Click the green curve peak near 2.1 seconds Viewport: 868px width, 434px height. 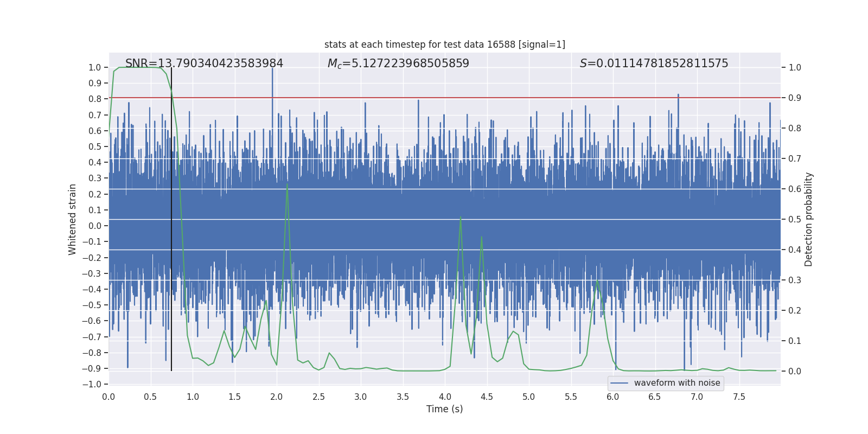pyautogui.click(x=287, y=184)
